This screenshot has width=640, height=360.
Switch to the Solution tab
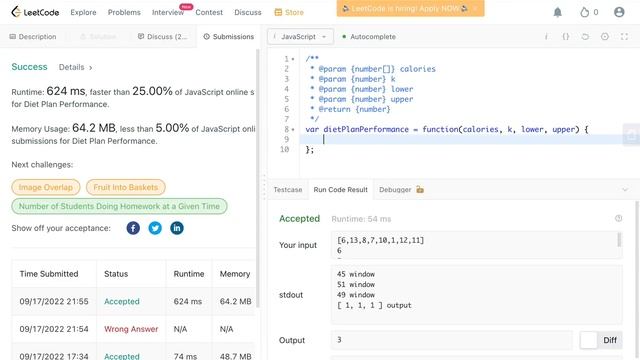point(98,37)
